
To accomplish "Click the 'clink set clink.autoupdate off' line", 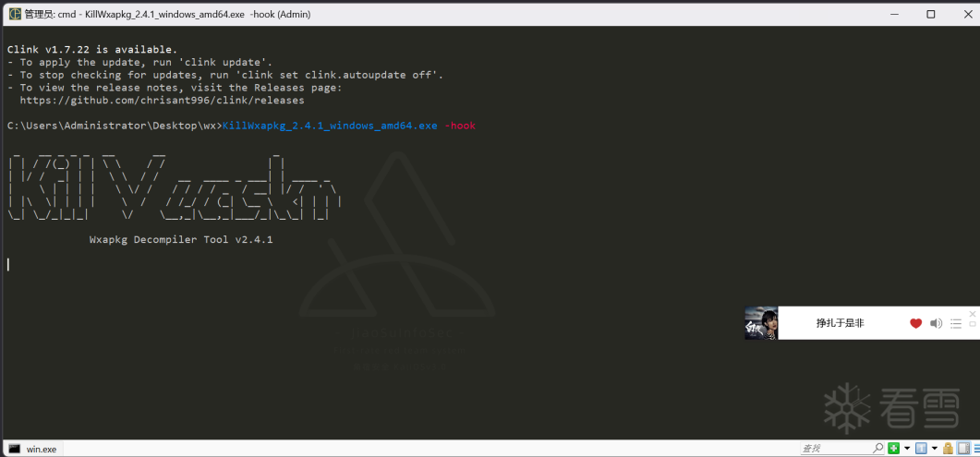I will click(x=225, y=75).
